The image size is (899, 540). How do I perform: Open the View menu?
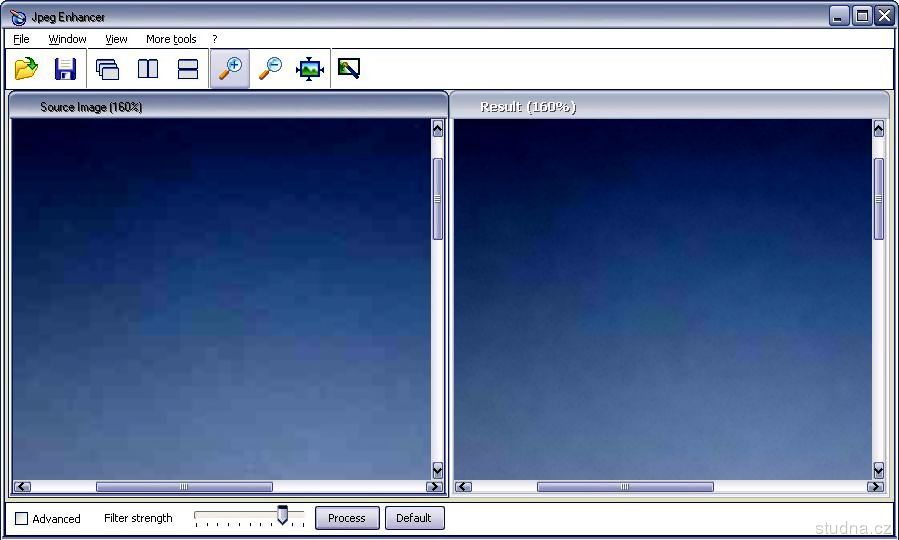(116, 39)
